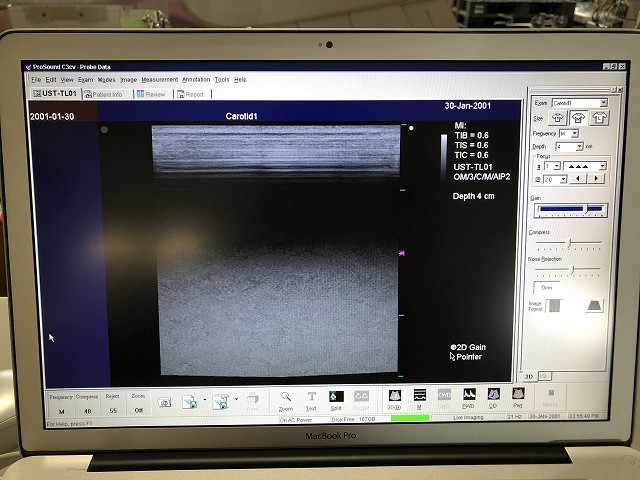This screenshot has height=480, width=640.
Task: Choose medium patient size shirt icon
Action: pos(578,118)
